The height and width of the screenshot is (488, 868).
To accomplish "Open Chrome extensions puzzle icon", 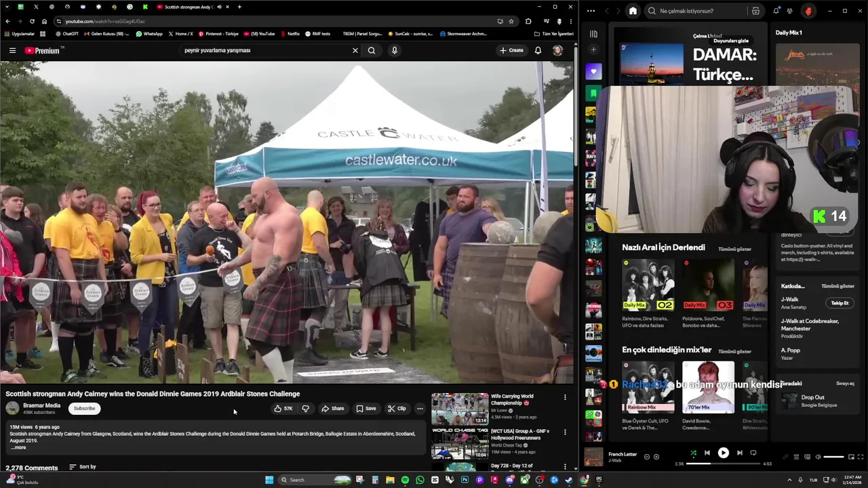I will 528,21.
